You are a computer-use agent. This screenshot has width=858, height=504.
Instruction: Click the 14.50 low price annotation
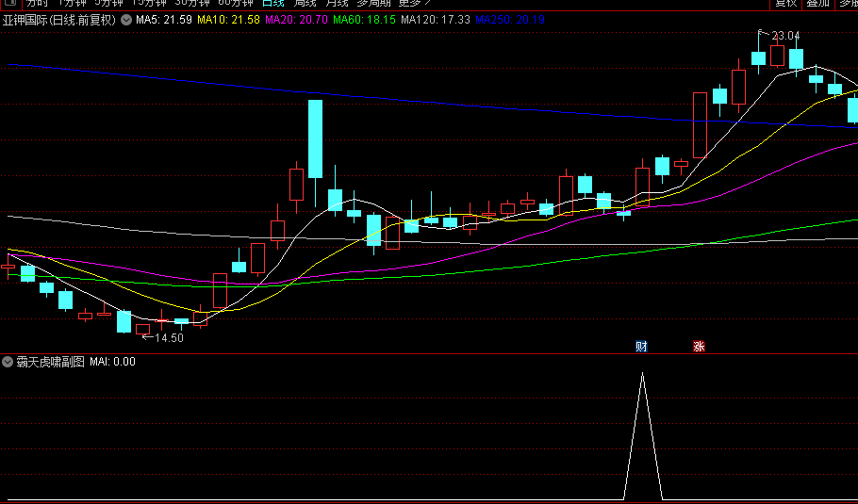pyautogui.click(x=169, y=338)
